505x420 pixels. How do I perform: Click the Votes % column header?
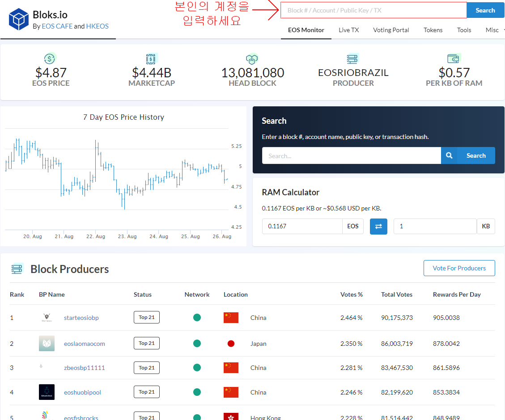(352, 294)
